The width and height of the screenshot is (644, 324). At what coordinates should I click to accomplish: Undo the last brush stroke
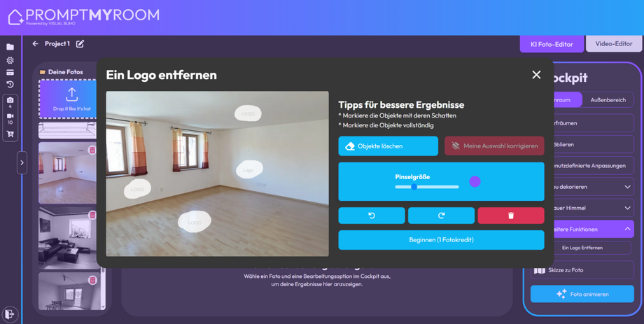click(371, 216)
